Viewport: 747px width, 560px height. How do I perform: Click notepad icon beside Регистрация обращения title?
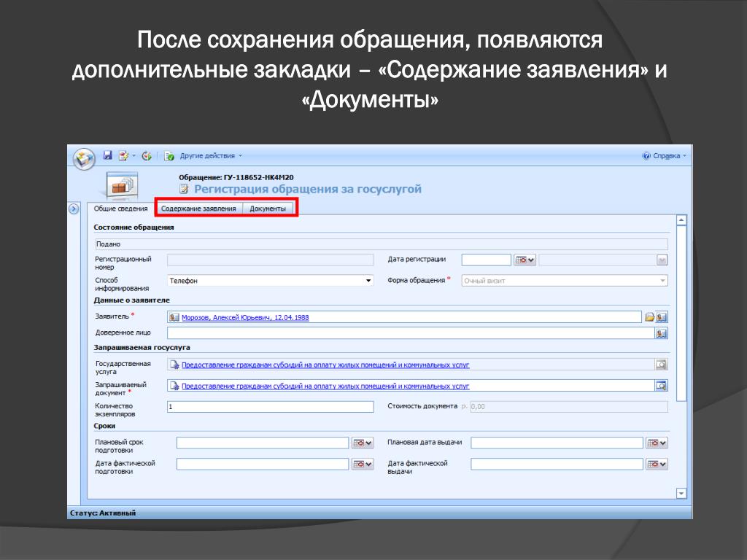click(x=184, y=189)
